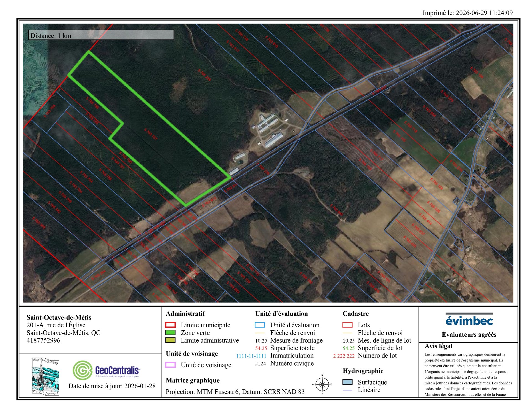Click lot number 5 763 764
This screenshot has height=411, width=532.
[x=76, y=187]
